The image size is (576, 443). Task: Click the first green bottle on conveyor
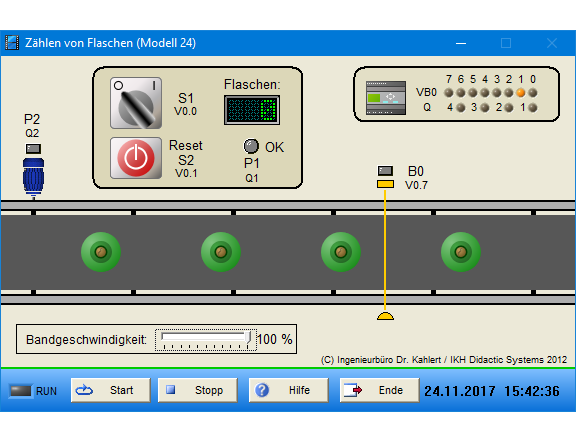coord(101,252)
